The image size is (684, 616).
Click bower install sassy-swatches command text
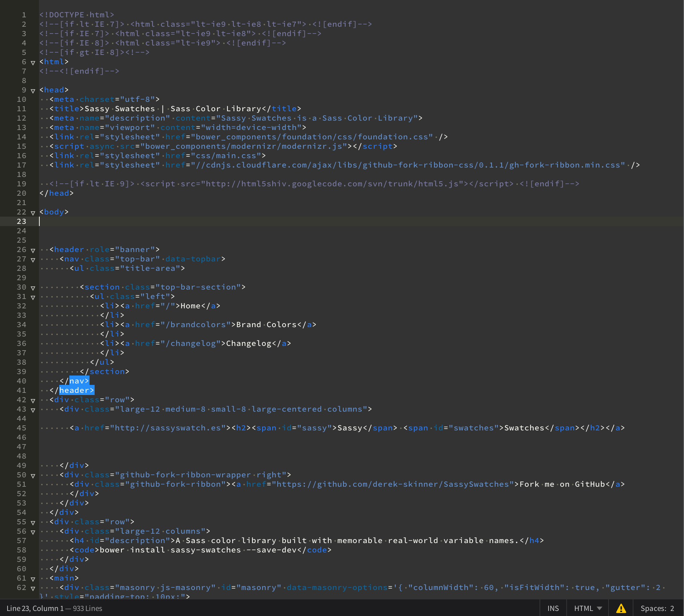[198, 550]
